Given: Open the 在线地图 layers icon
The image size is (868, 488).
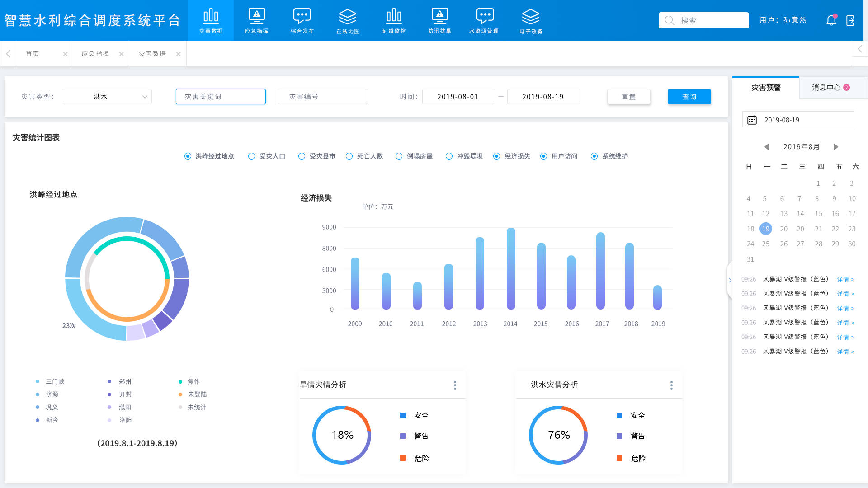Looking at the screenshot, I should point(348,17).
